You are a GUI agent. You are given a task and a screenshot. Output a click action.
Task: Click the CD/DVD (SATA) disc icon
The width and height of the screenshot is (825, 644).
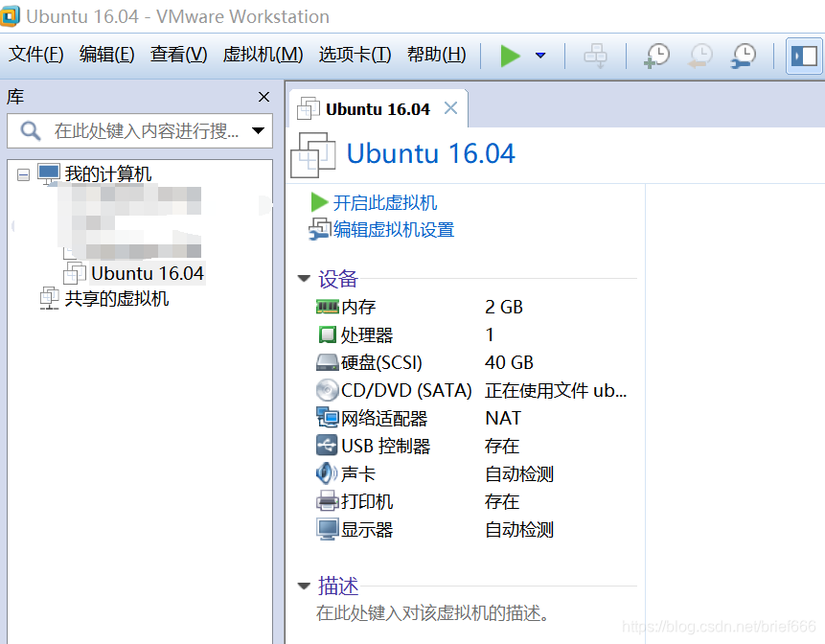pos(328,390)
